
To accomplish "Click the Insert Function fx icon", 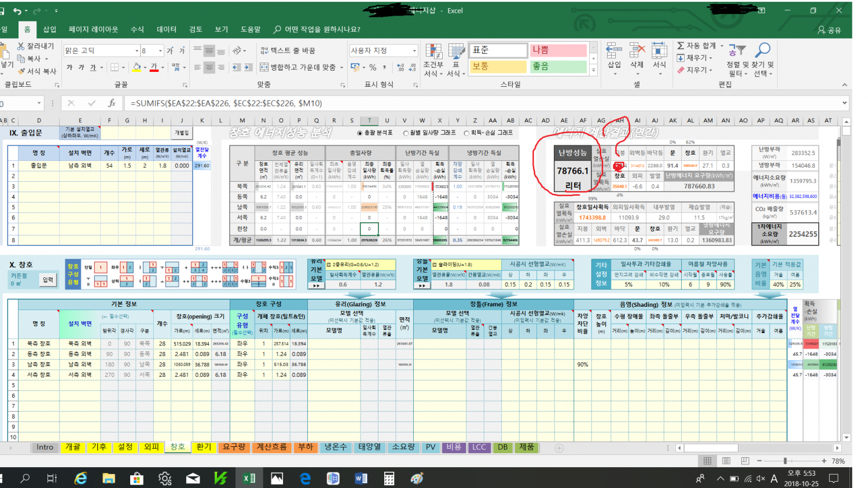I will pos(112,103).
